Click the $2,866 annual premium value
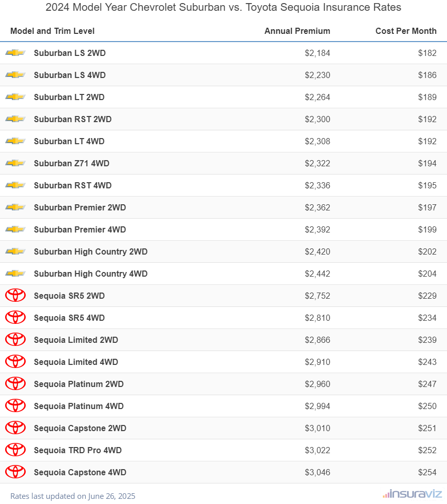This screenshot has width=447, height=504. coord(318,340)
